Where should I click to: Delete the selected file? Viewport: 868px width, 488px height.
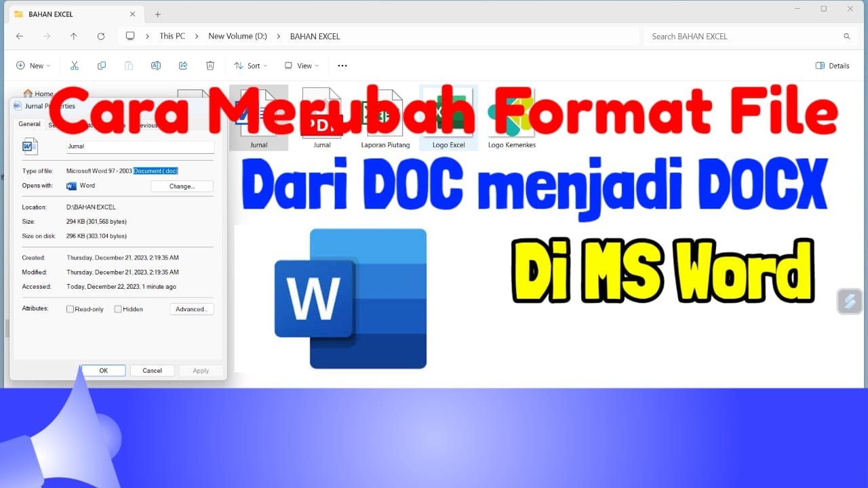pos(210,66)
